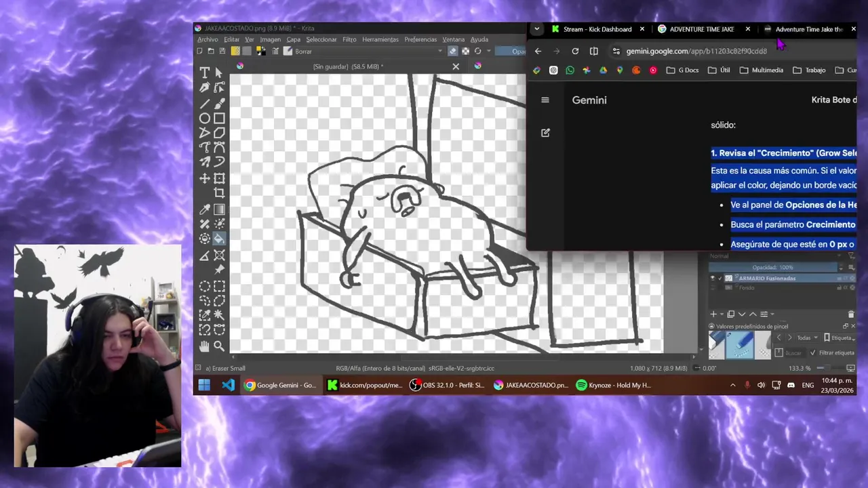Toggle preserve alpha checker button
Viewport: 868px width, 488px height.
point(465,51)
